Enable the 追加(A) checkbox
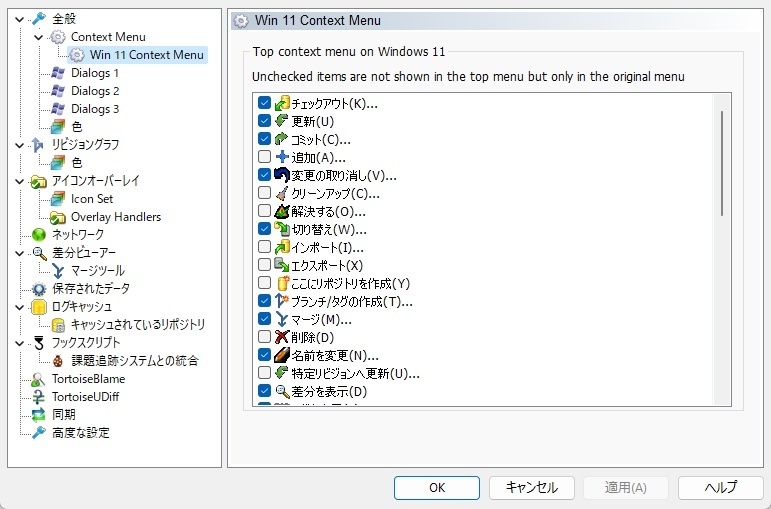 click(x=264, y=156)
